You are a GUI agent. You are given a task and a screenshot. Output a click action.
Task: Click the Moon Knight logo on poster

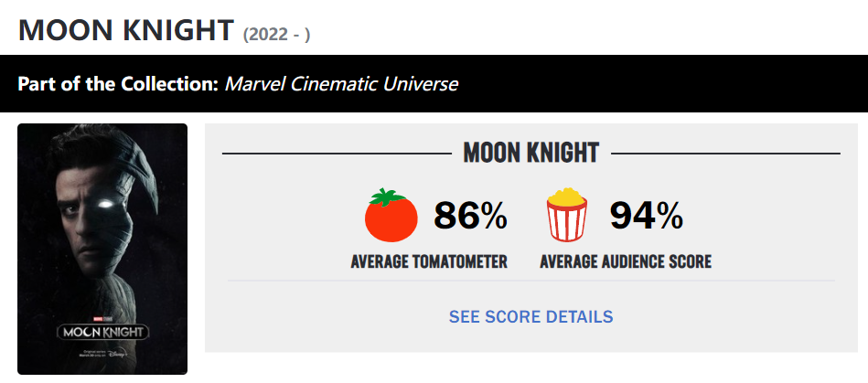point(103,333)
